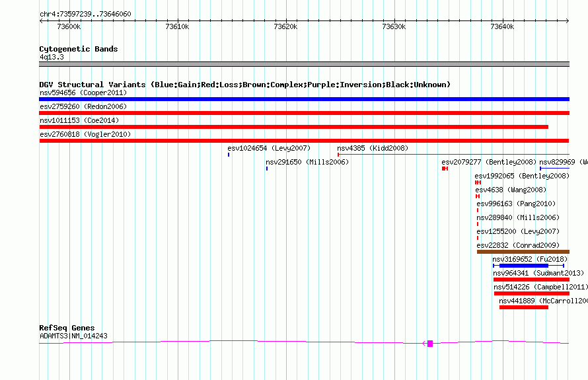Click the ADAMTS3|NM_014243 gene label
Image resolution: width=588 pixels, height=380 pixels.
click(x=73, y=336)
